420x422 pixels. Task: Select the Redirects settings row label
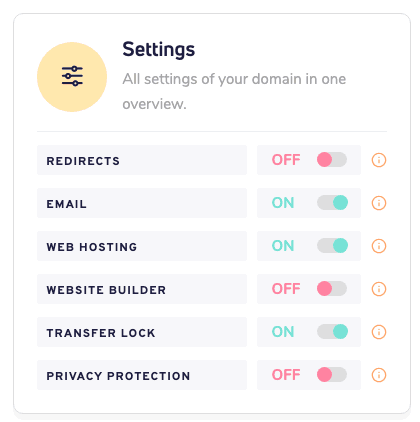tap(142, 160)
